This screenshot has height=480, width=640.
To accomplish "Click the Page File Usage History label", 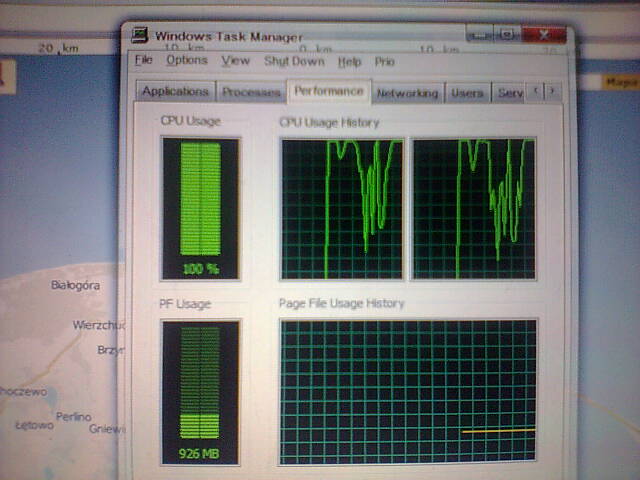I will pos(341,303).
